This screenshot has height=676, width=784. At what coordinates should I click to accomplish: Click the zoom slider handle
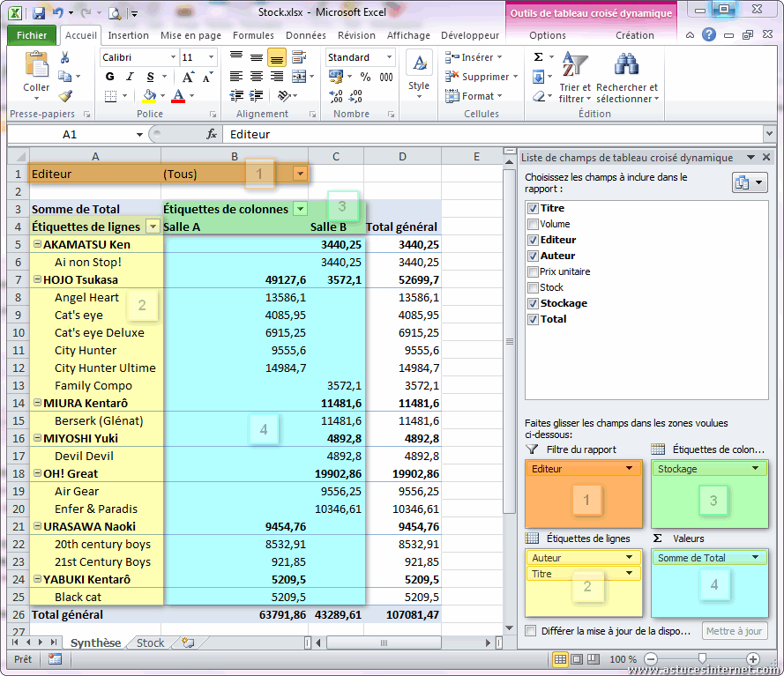pos(702,658)
